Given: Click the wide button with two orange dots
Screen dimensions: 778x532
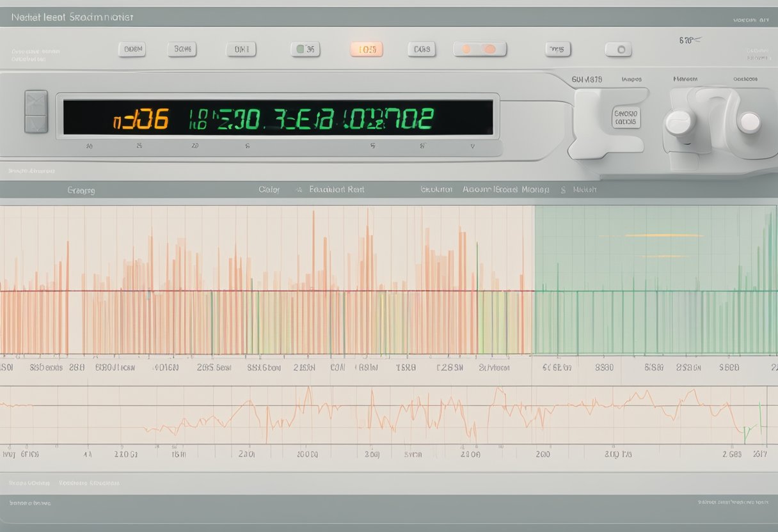Looking at the screenshot, I should pyautogui.click(x=480, y=49).
